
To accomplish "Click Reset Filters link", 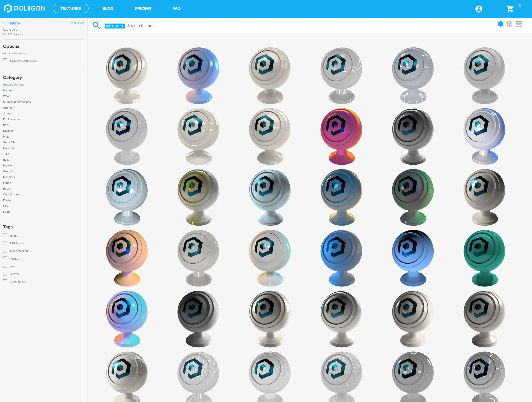I will [x=76, y=23].
